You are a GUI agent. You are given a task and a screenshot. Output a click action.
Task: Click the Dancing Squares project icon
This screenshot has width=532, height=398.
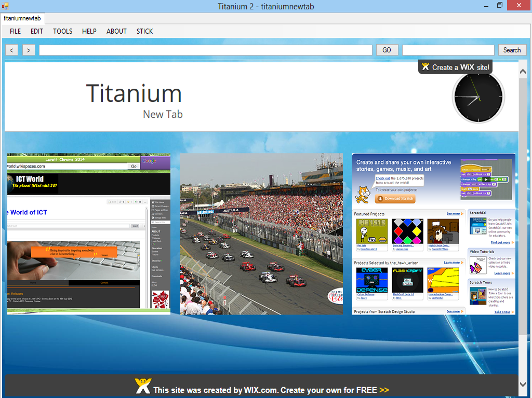pyautogui.click(x=407, y=231)
